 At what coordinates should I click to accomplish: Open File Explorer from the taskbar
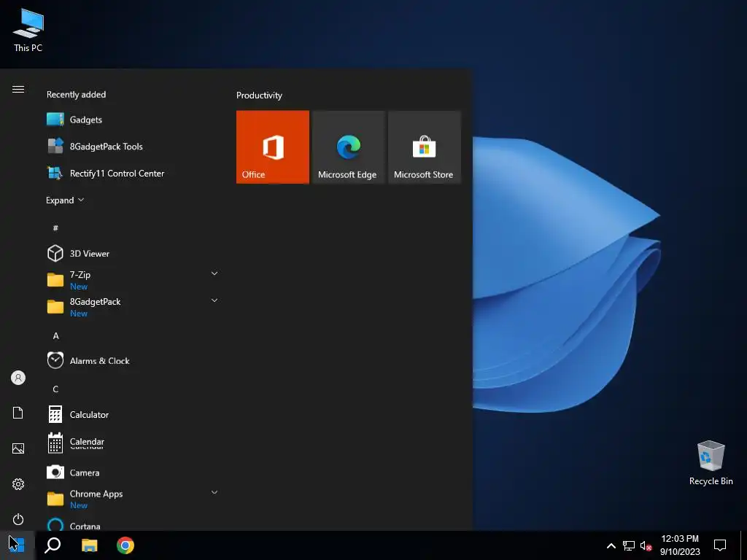coord(89,545)
